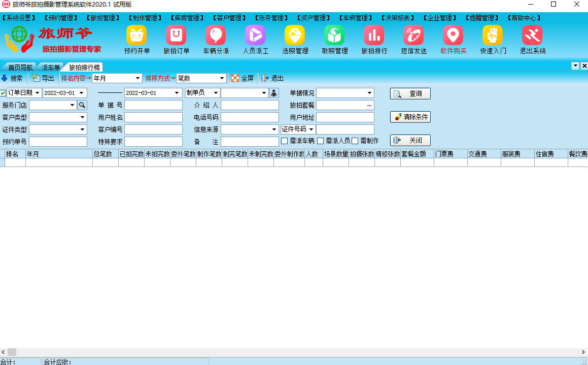Image resolution: width=588 pixels, height=365 pixels.
Task: Open 预约管理 menu
Action: click(x=61, y=18)
